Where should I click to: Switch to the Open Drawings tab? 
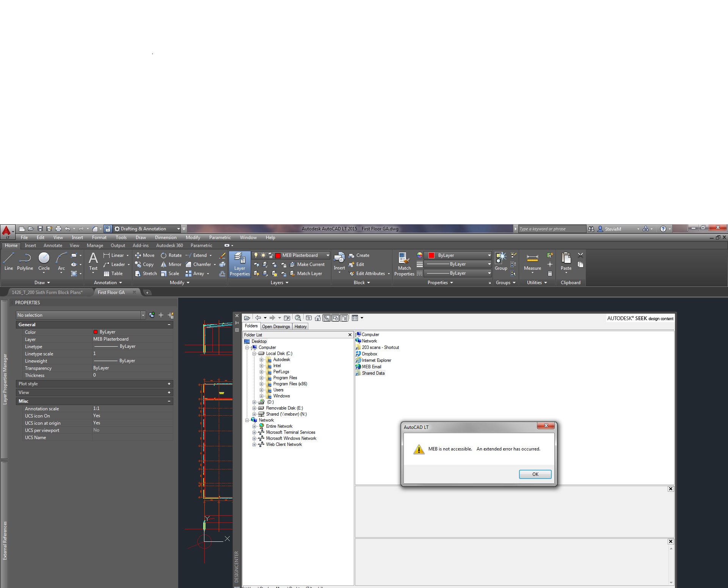click(276, 326)
